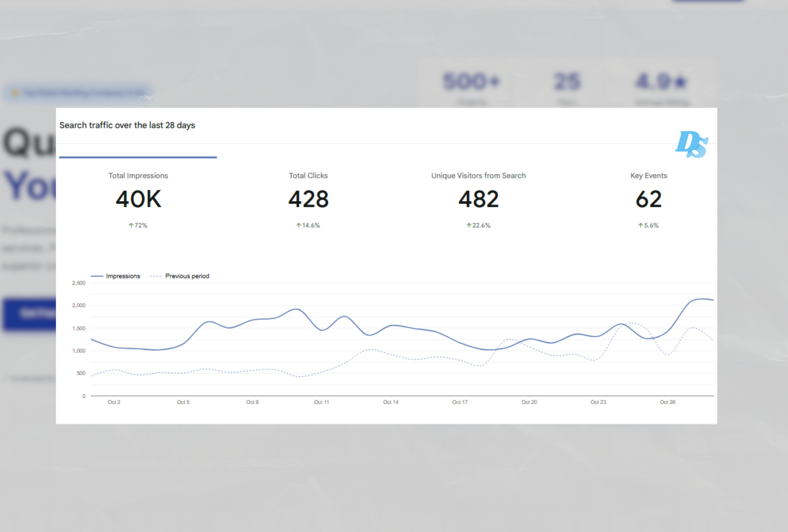Image resolution: width=788 pixels, height=532 pixels.
Task: Select the Total Impressions tab
Action: point(138,176)
